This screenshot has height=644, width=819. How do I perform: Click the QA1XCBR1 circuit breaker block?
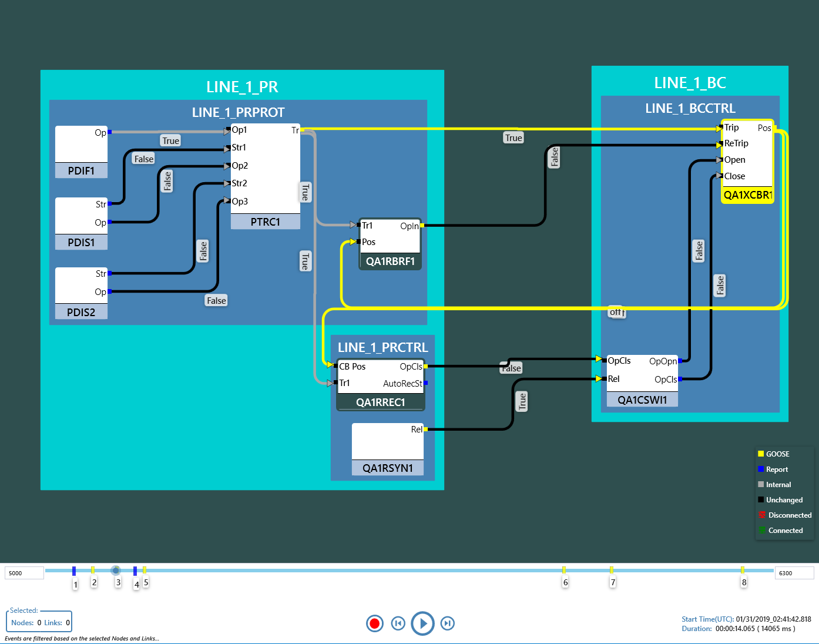747,162
